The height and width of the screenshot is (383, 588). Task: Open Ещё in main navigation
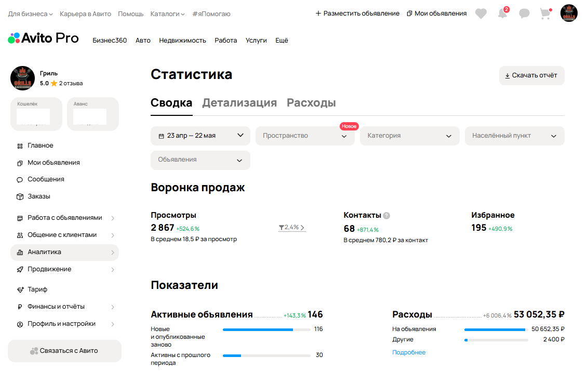point(282,41)
